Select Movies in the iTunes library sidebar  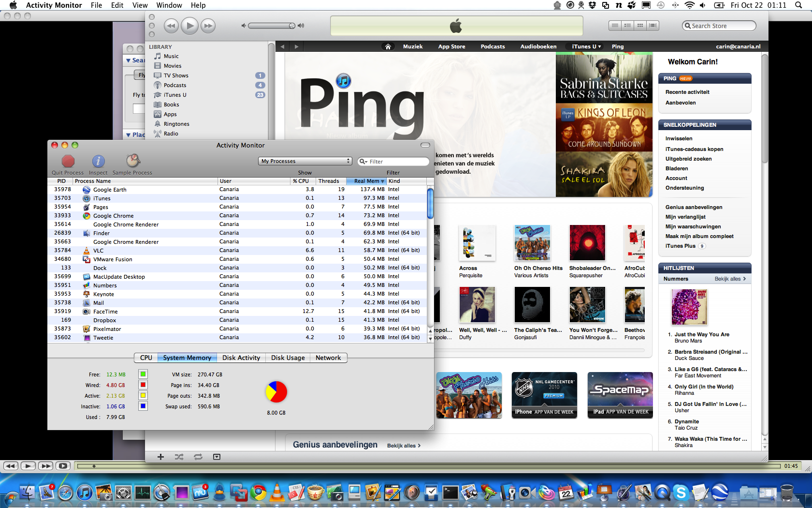tap(173, 66)
